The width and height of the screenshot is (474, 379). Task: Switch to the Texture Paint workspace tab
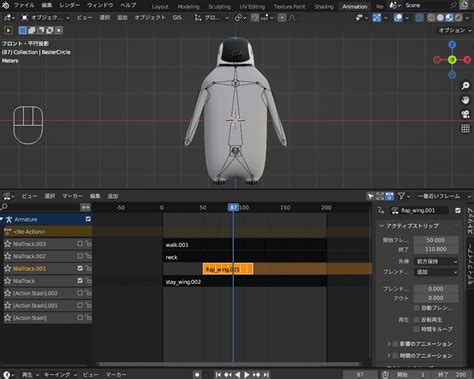pyautogui.click(x=289, y=6)
